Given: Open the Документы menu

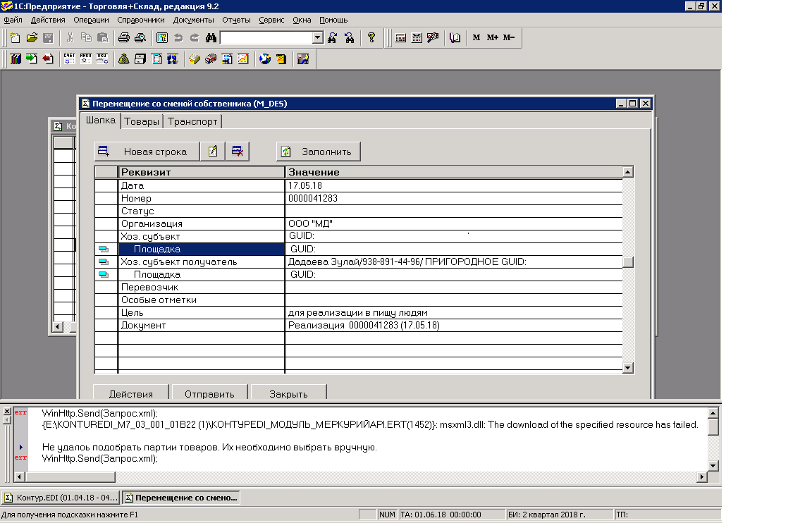Looking at the screenshot, I should point(193,20).
